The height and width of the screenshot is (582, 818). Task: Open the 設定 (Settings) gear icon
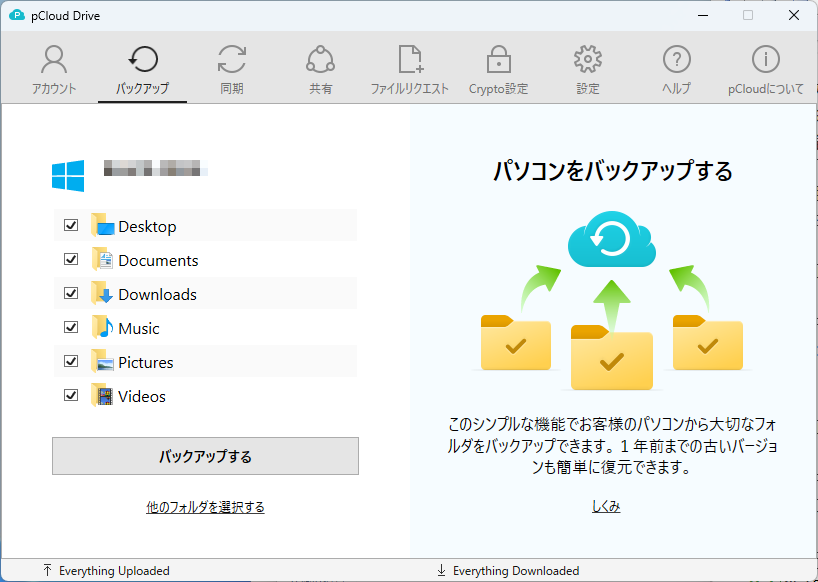(588, 70)
